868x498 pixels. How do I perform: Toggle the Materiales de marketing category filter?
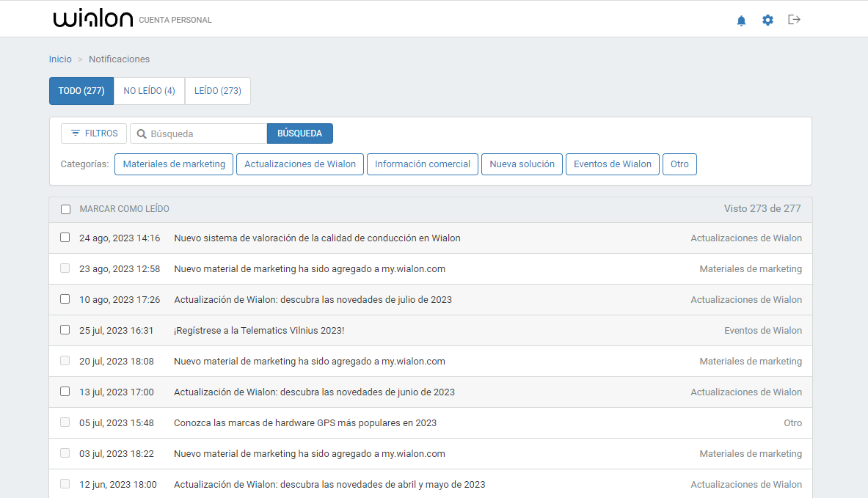[x=174, y=164]
